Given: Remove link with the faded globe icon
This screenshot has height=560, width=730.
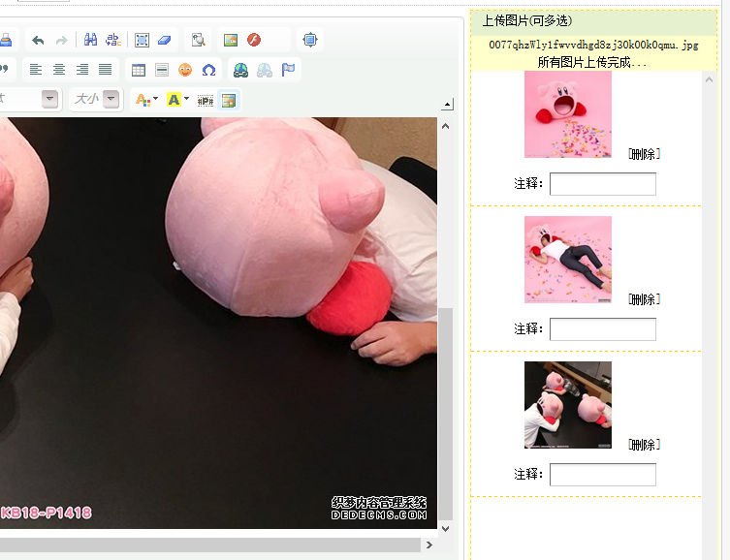Looking at the screenshot, I should [265, 70].
